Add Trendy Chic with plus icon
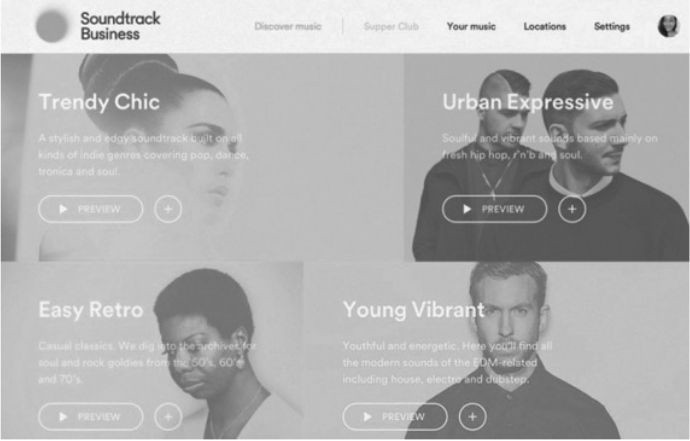 click(168, 209)
